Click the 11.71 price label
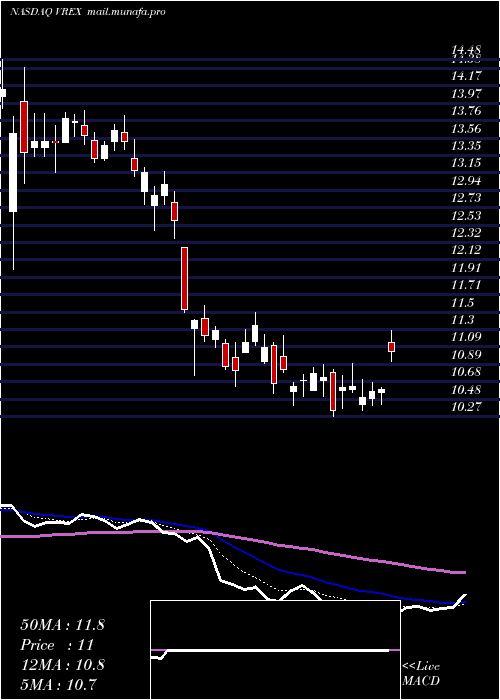Viewport: 500px width, 700px height. tap(466, 285)
